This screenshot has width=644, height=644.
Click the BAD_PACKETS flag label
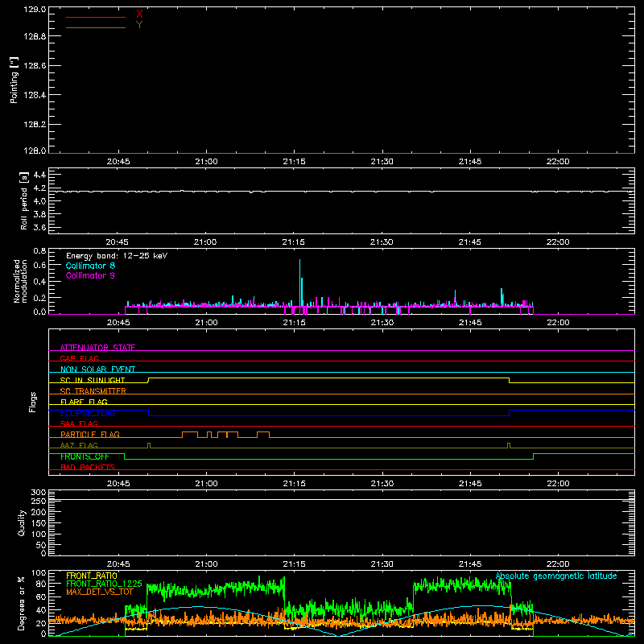(x=88, y=467)
